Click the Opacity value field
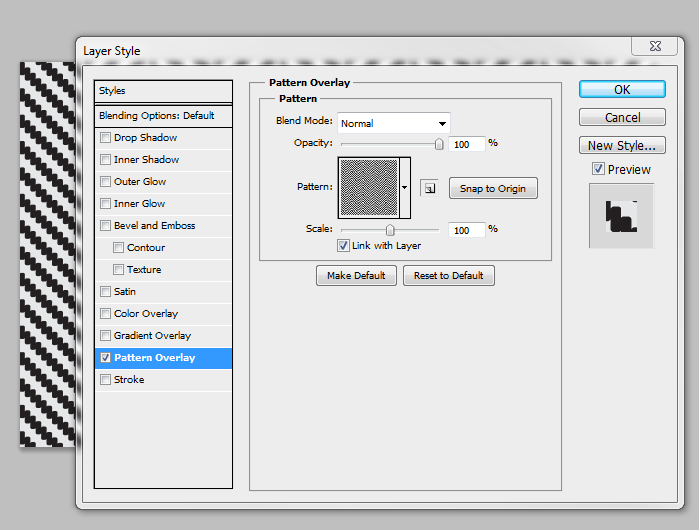Image resolution: width=699 pixels, height=530 pixels. (x=466, y=144)
